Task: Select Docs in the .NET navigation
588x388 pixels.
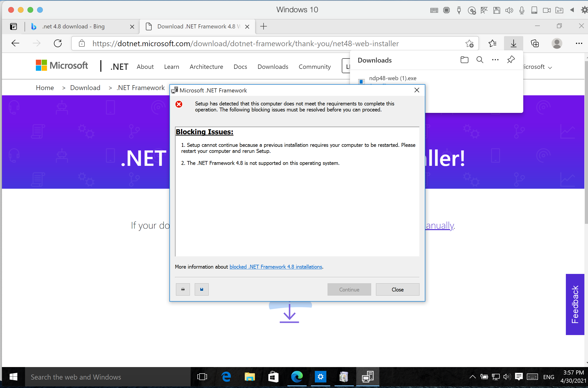Action: click(240, 67)
